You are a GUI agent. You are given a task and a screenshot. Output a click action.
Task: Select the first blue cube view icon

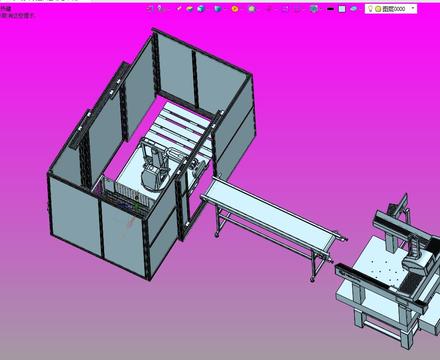[x=201, y=9]
